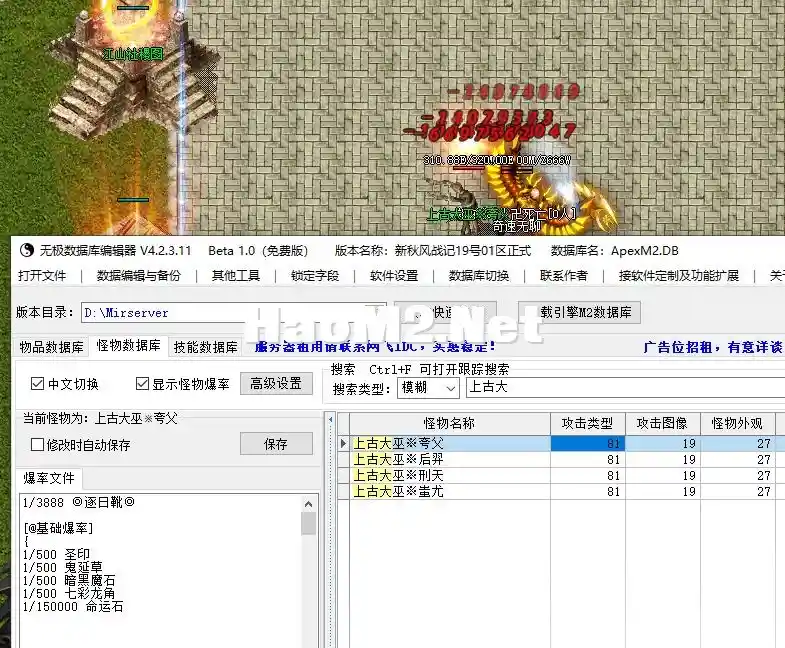This screenshot has width=785, height=648.
Task: Click the line 1/500 暗黑魔石
Action: pyautogui.click(x=69, y=580)
